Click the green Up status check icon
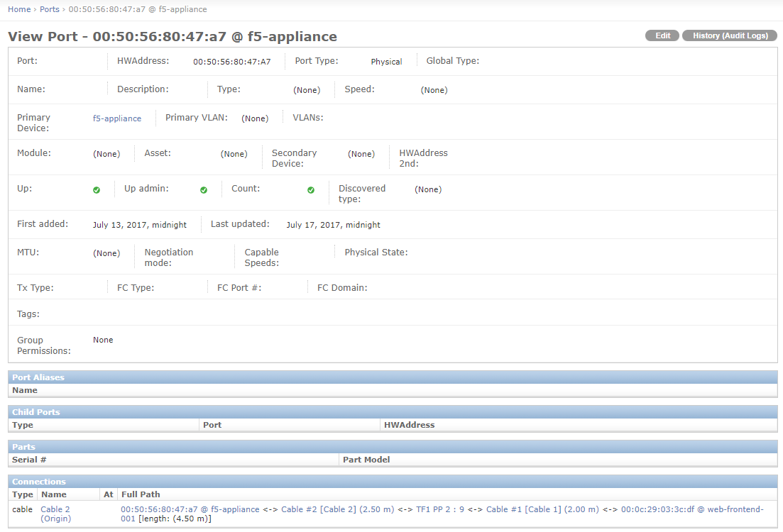The image size is (783, 532). click(x=97, y=190)
